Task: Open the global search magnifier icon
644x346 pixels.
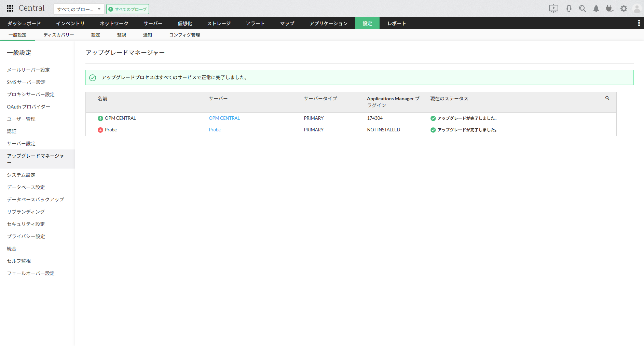Action: pos(583,9)
